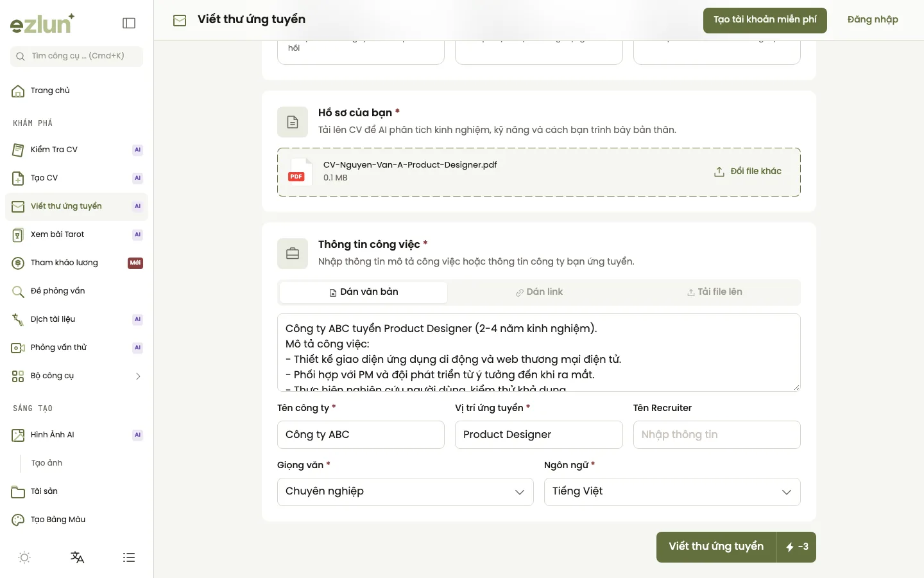Click the Vị trí ứng tuyển input field
Screen dimensions: 924x578
point(538,435)
